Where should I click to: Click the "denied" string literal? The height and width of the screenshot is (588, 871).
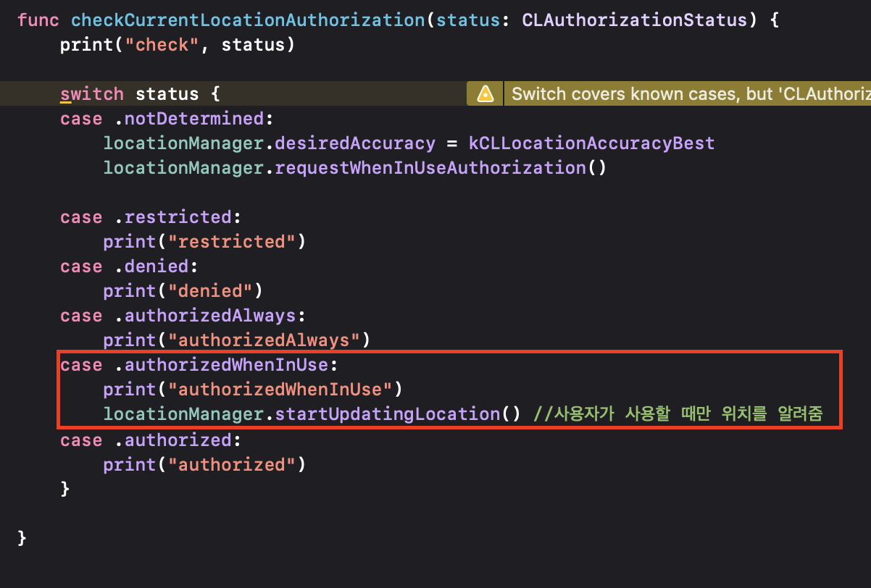(x=210, y=291)
